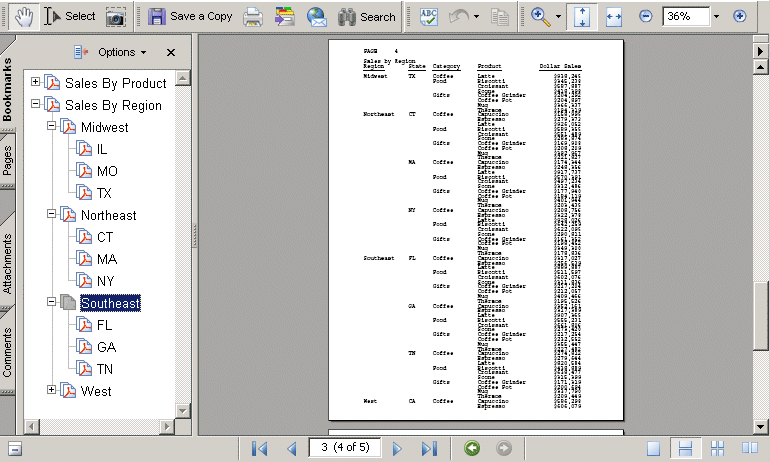Click the Print icon
The width and height of the screenshot is (770, 462).
tap(254, 16)
